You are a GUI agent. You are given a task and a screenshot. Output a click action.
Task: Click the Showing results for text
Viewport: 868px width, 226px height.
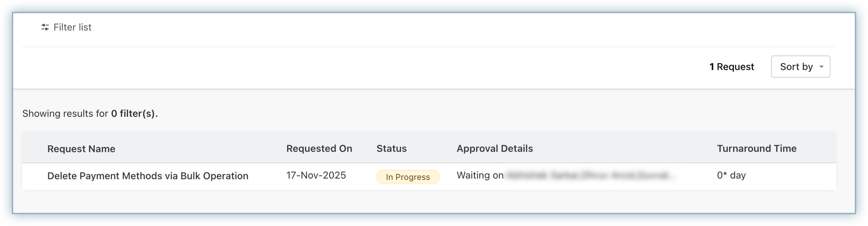tap(65, 114)
